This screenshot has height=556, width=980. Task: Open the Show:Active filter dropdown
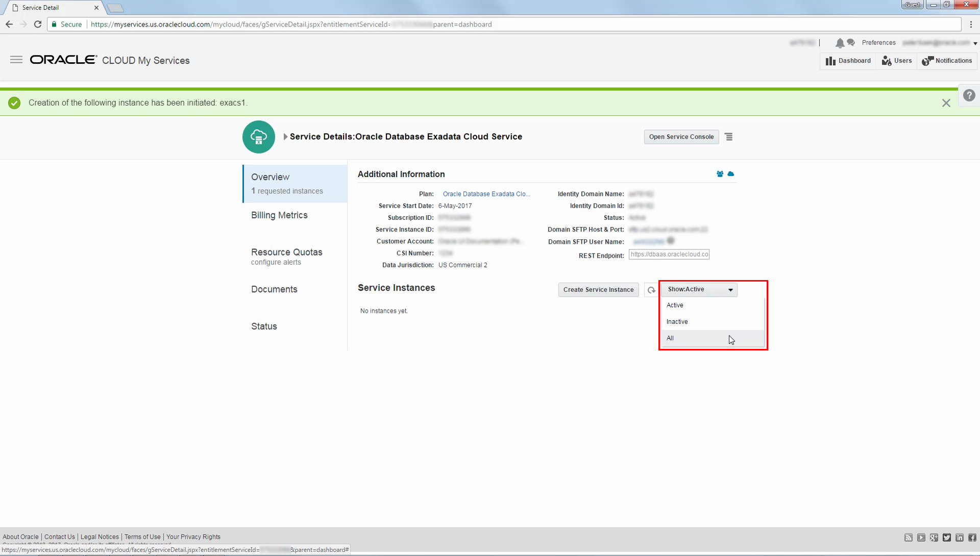point(699,290)
